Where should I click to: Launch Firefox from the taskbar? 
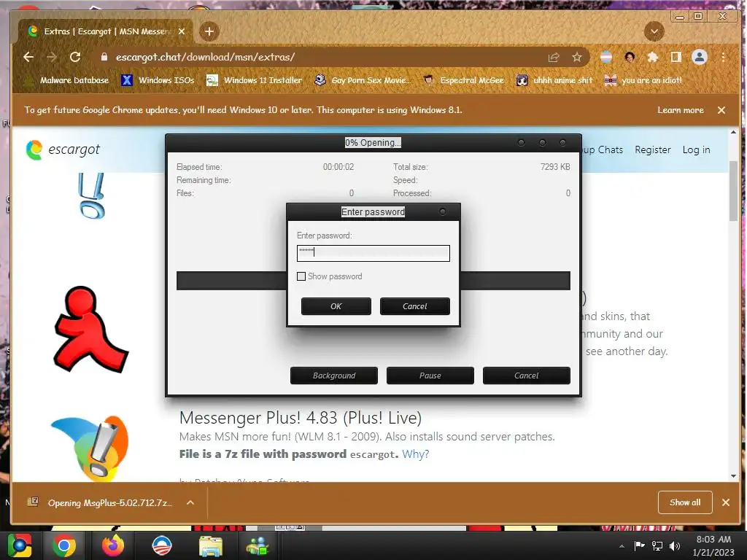(113, 545)
